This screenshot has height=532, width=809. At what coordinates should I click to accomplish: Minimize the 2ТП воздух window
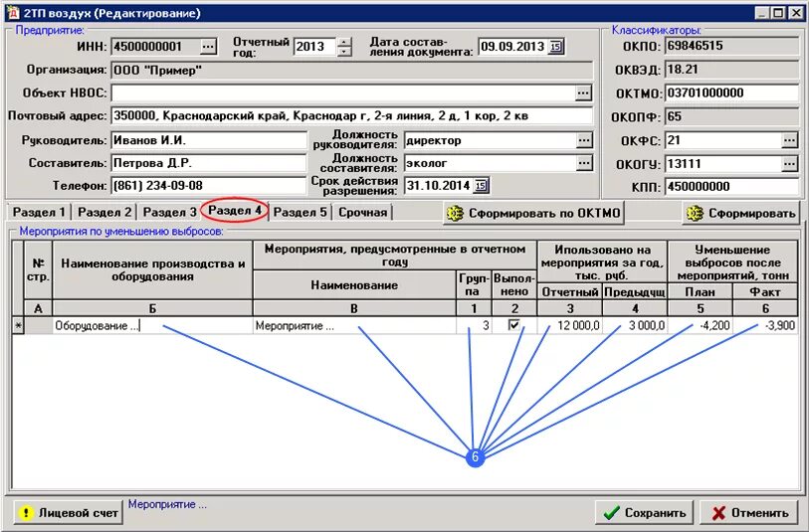[x=762, y=13]
